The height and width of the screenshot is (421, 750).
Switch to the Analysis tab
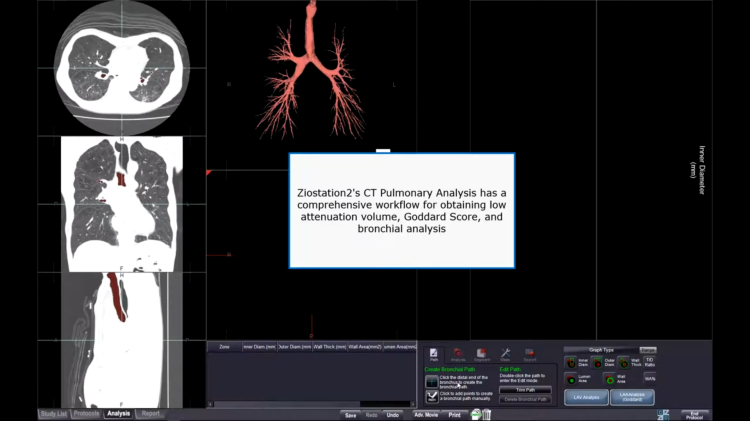click(x=119, y=413)
